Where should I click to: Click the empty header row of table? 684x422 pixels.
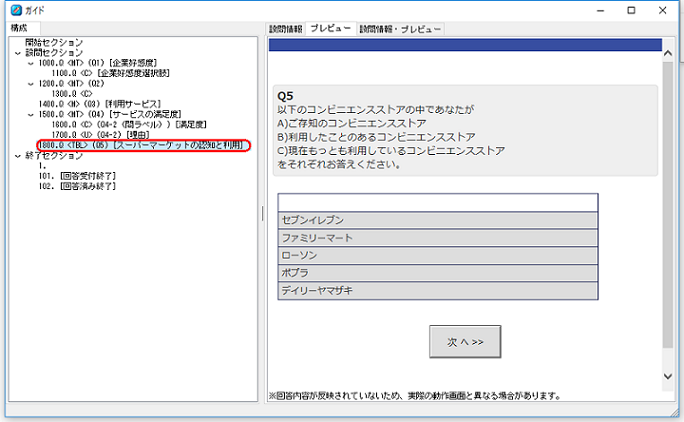(438, 203)
